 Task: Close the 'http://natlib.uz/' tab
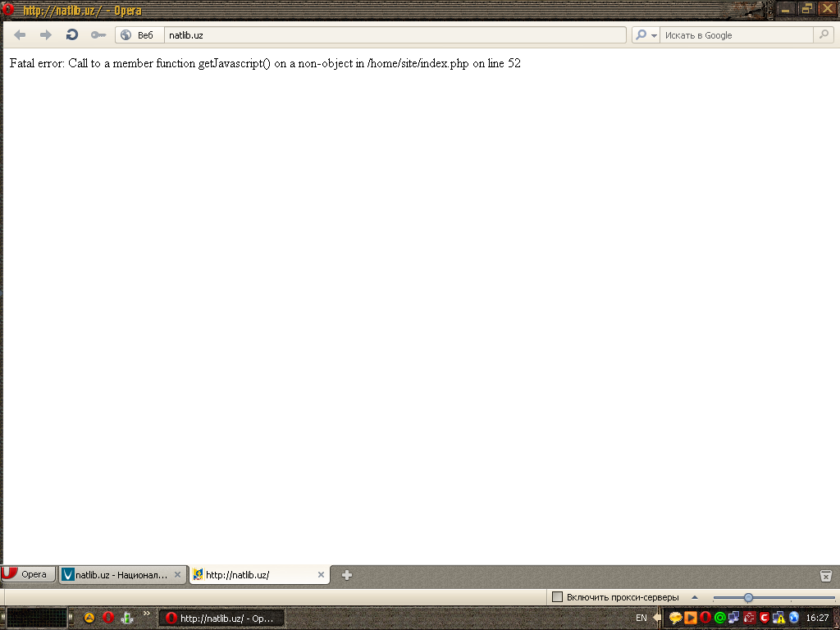point(321,575)
